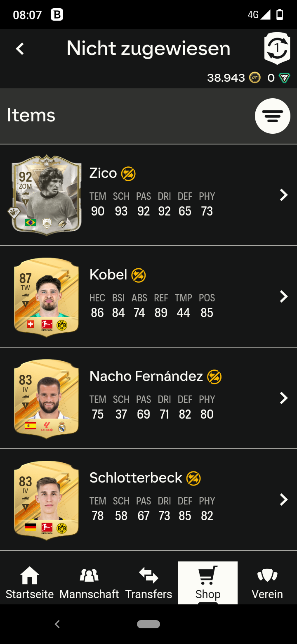
Task: Tap the untradeable icon beside Schlotterbeck
Action: point(193,478)
